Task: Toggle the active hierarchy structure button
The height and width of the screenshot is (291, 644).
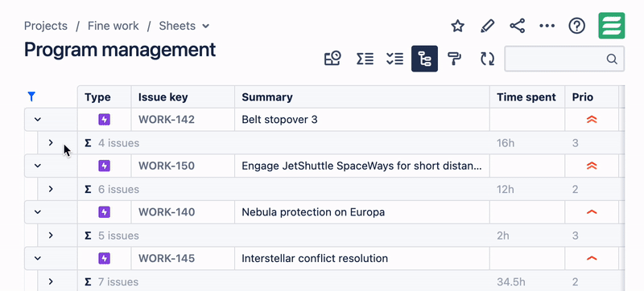Action: [x=425, y=59]
